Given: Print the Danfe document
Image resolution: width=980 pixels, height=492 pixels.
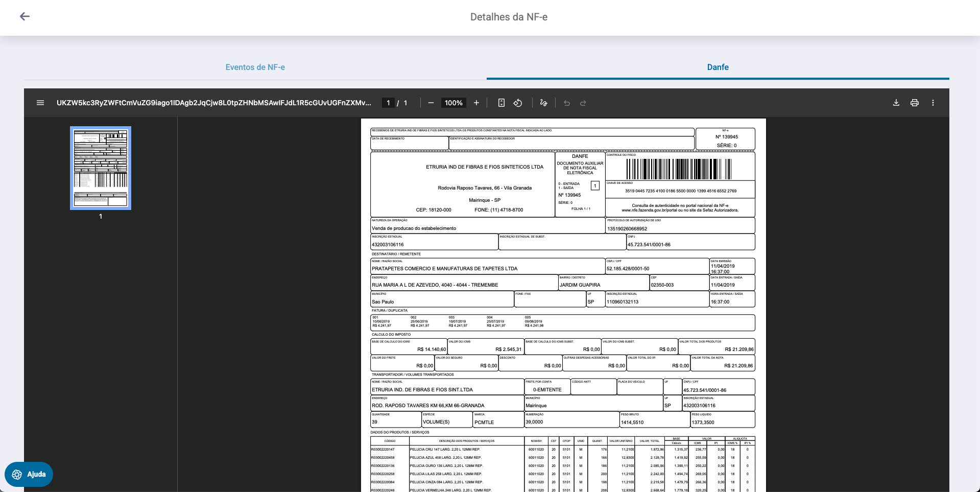Looking at the screenshot, I should [x=914, y=103].
